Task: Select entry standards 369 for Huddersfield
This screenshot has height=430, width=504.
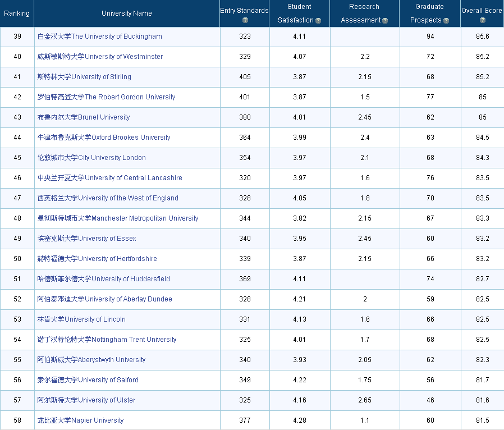Action: [x=245, y=279]
